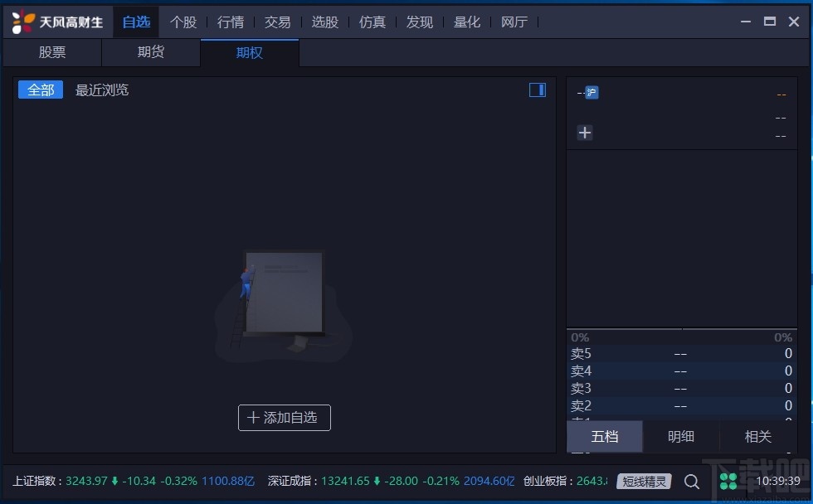Image resolution: width=813 pixels, height=504 pixels.
Task: Click the 天风高财生 logo icon
Action: pos(22,22)
